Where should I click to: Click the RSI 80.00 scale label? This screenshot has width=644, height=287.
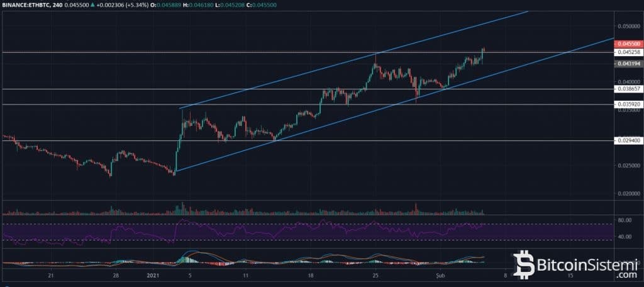click(625, 220)
